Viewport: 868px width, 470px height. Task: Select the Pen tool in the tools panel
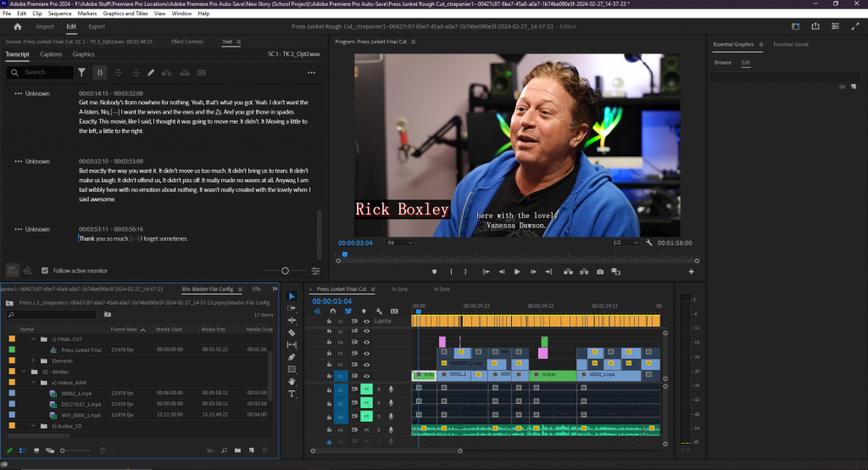[x=292, y=357]
